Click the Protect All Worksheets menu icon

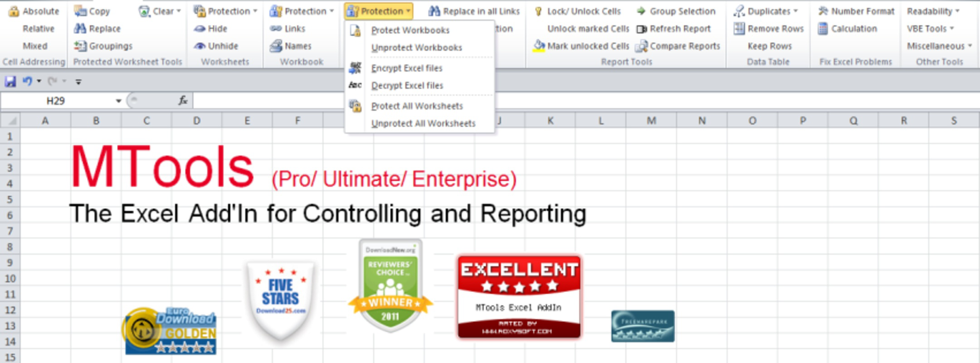(355, 106)
